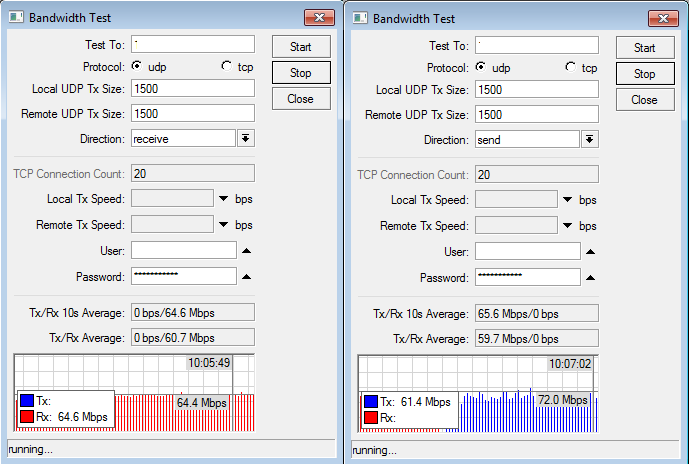Click Local UDP Tx Size field in left window
Viewport: 689px width, 464px height.
[x=193, y=88]
